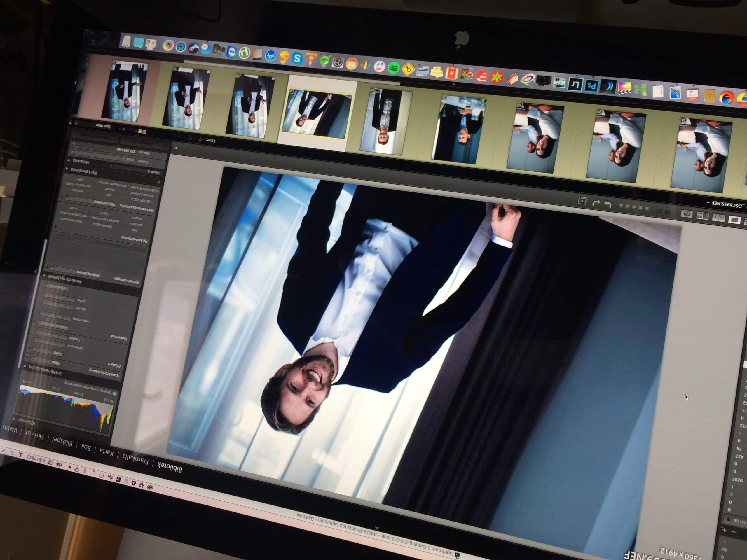Open the App Store Dock icon
Screen dimensions: 747x560
coord(270,56)
